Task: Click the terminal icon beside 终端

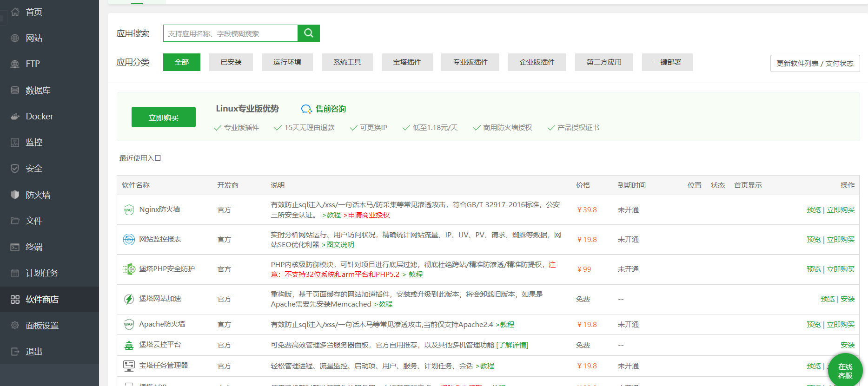Action: 15,247
